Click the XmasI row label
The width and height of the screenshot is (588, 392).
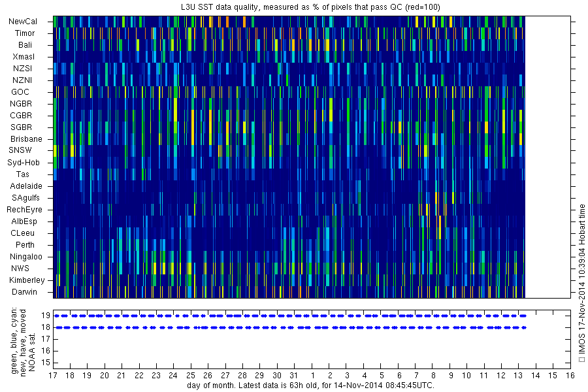24,57
